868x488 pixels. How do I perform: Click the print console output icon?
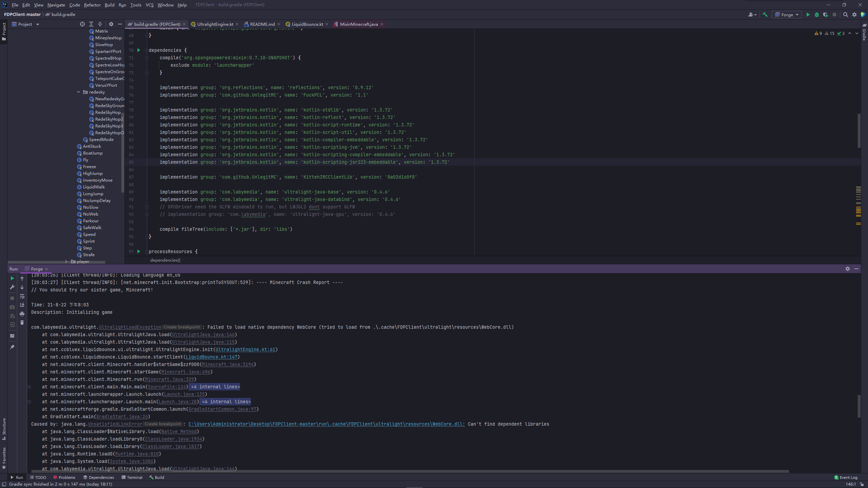(x=22, y=314)
